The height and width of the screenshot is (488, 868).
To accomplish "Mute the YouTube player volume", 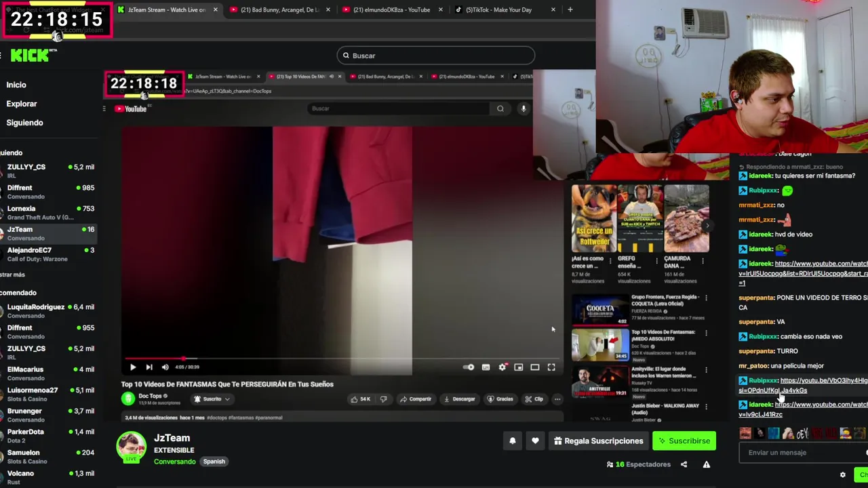I will [x=165, y=367].
